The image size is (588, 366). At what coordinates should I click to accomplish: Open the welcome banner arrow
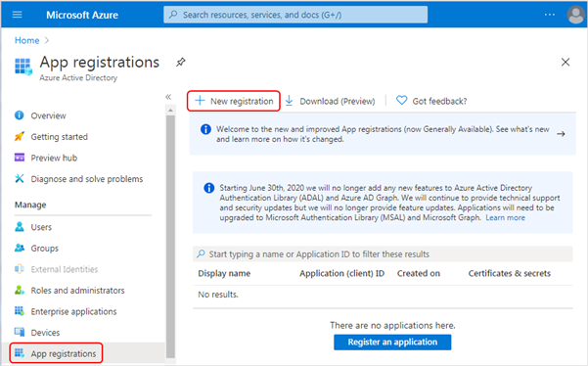pyautogui.click(x=561, y=134)
